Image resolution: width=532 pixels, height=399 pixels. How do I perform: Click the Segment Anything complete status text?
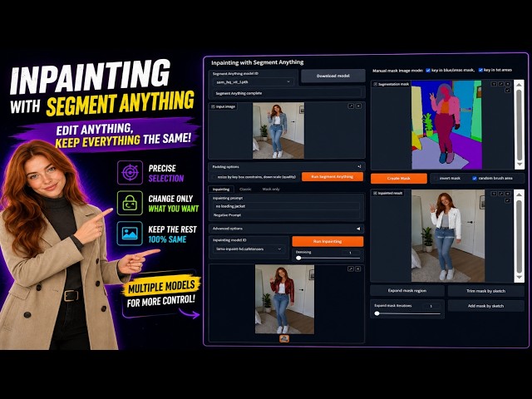[239, 93]
